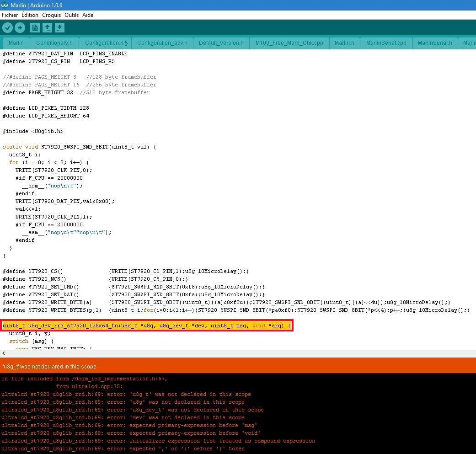Switch to the Default_Version.h tab

pyautogui.click(x=221, y=43)
